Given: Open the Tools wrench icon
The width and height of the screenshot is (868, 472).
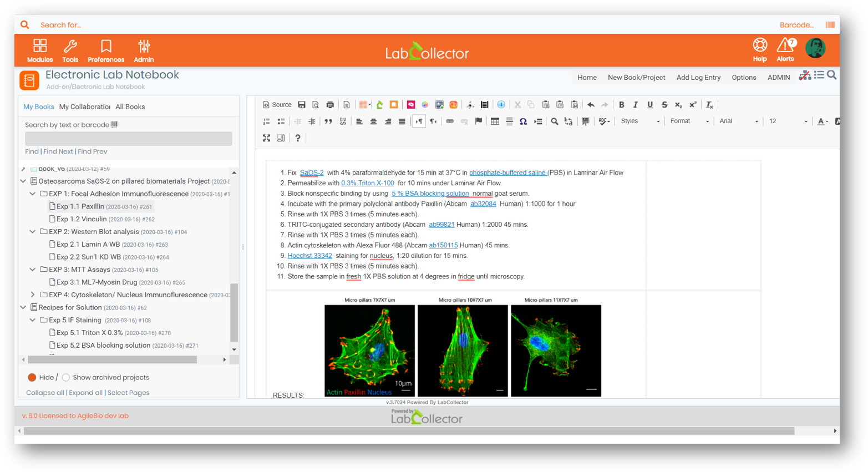Looking at the screenshot, I should (70, 45).
